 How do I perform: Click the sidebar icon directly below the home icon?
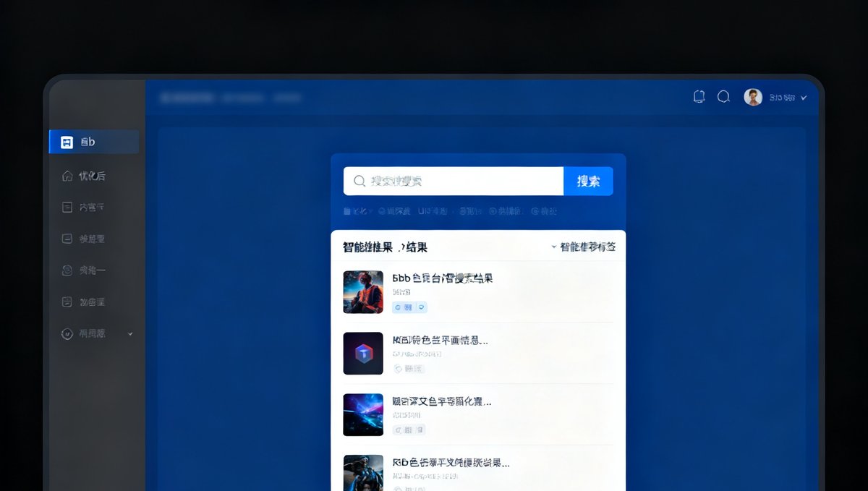[x=67, y=208]
